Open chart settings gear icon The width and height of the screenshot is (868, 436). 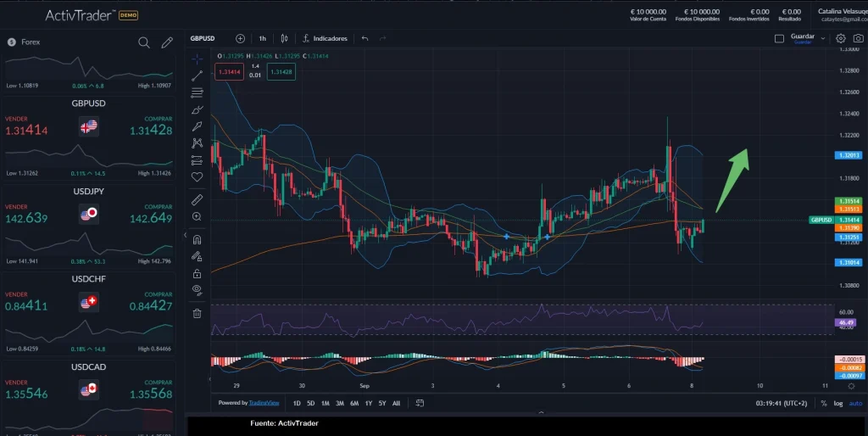[841, 38]
